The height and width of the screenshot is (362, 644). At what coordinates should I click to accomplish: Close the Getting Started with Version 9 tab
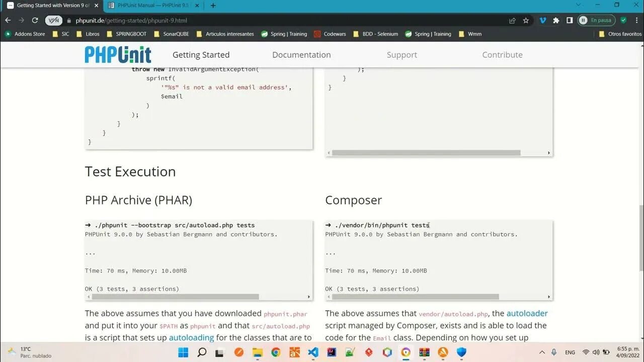(96, 6)
